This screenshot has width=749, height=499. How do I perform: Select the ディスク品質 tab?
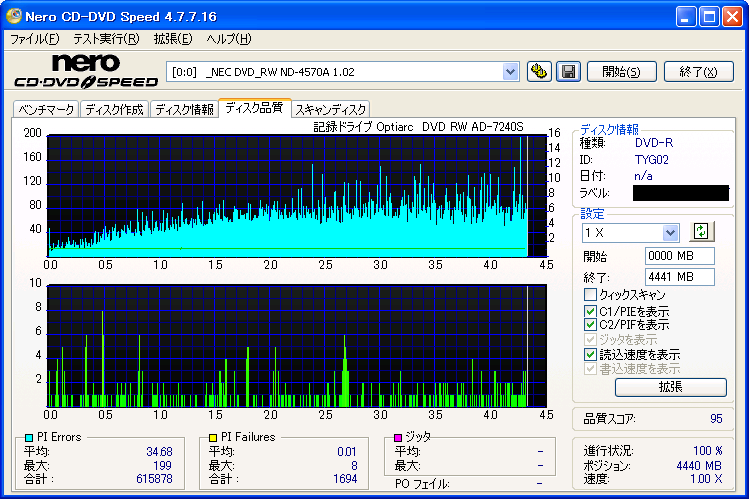[254, 108]
